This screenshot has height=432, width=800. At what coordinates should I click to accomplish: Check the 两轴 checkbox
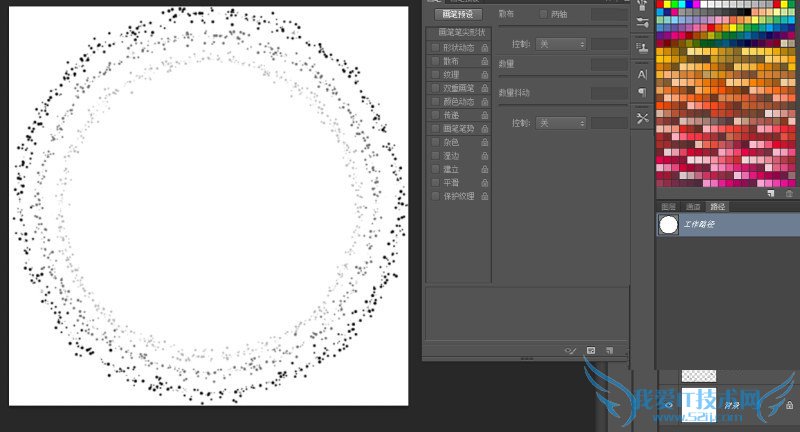[x=543, y=14]
